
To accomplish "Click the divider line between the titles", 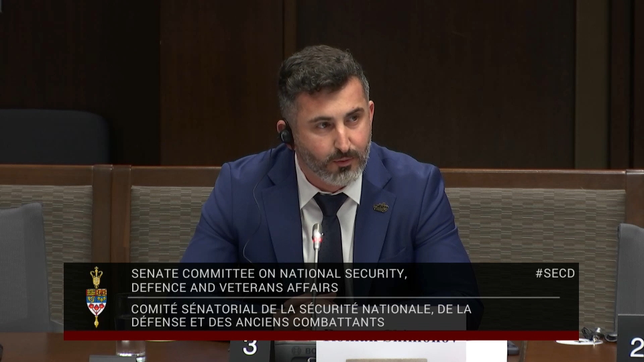I will click(x=343, y=297).
